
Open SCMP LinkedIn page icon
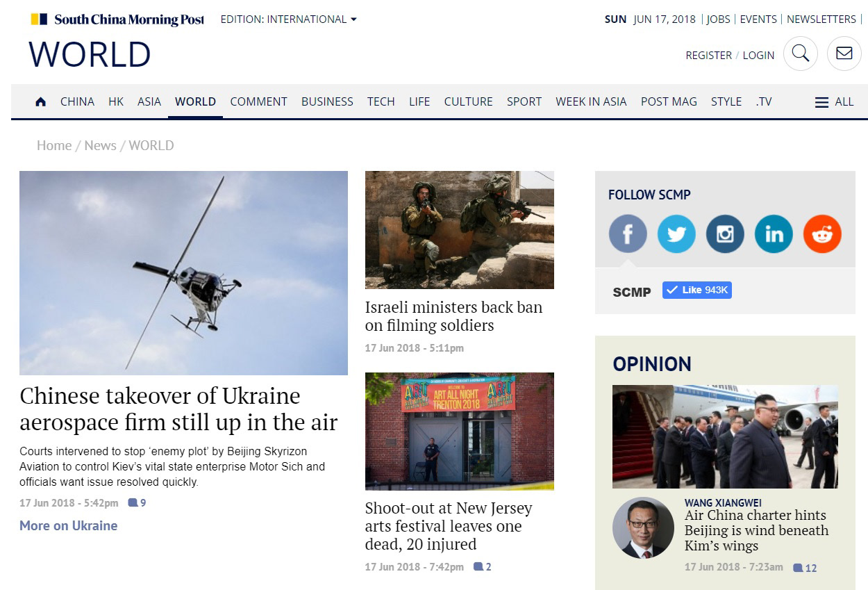coord(774,233)
